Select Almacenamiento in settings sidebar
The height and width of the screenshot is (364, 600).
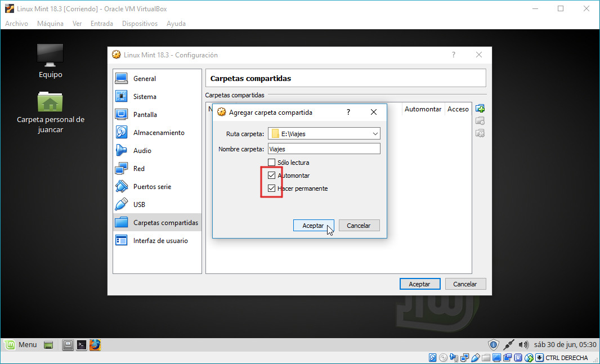(158, 133)
